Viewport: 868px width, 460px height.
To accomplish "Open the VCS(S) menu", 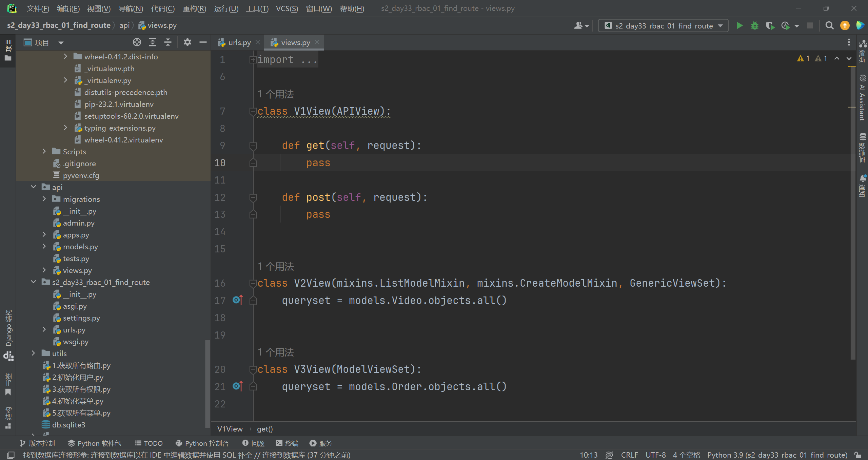I will tap(287, 8).
